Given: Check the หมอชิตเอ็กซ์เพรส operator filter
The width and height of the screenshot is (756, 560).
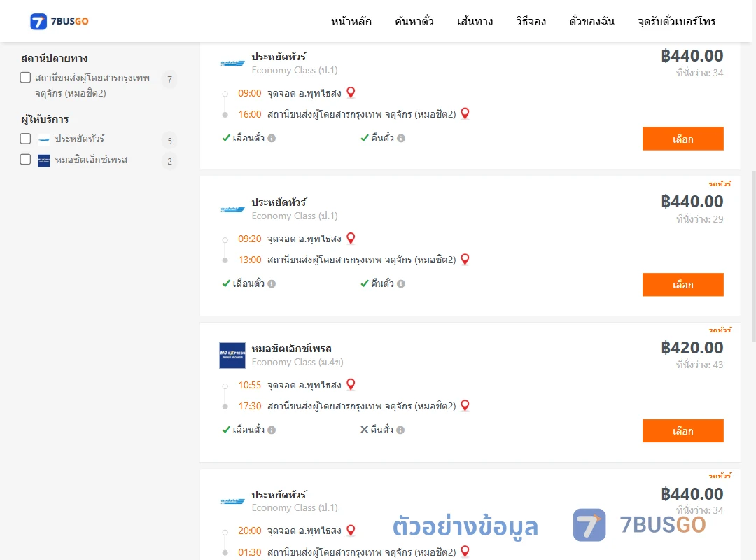Looking at the screenshot, I should (x=26, y=160).
